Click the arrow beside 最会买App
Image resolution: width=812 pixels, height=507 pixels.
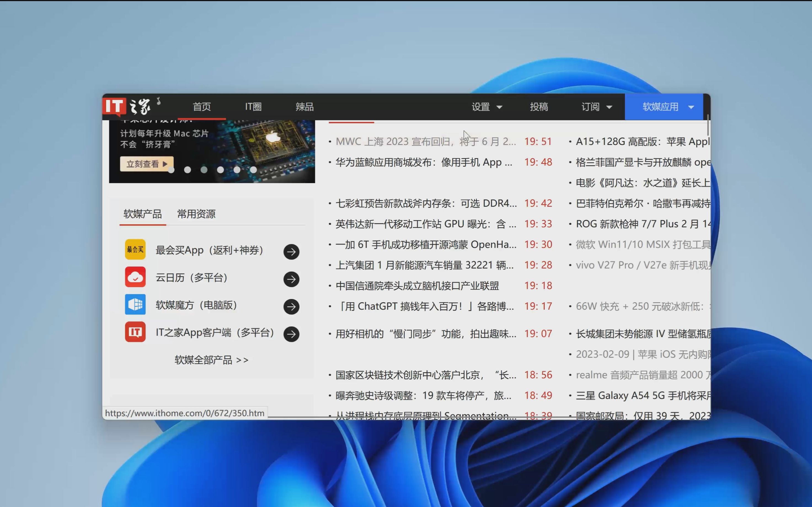click(x=291, y=252)
